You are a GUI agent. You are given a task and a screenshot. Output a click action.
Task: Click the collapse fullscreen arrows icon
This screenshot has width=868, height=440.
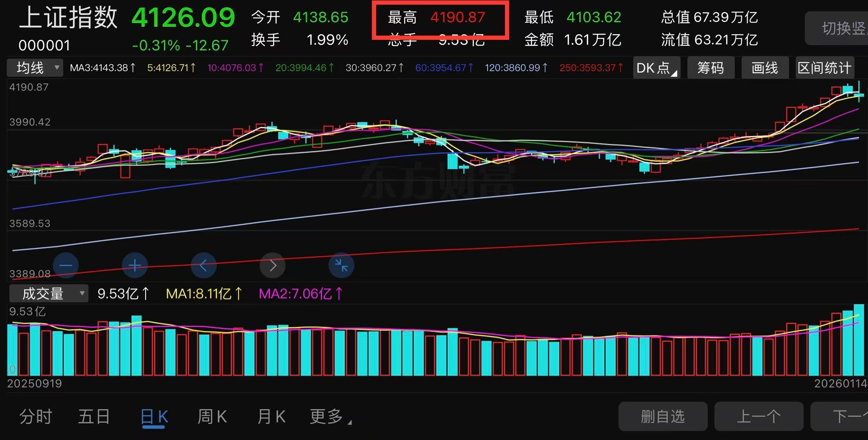(341, 266)
